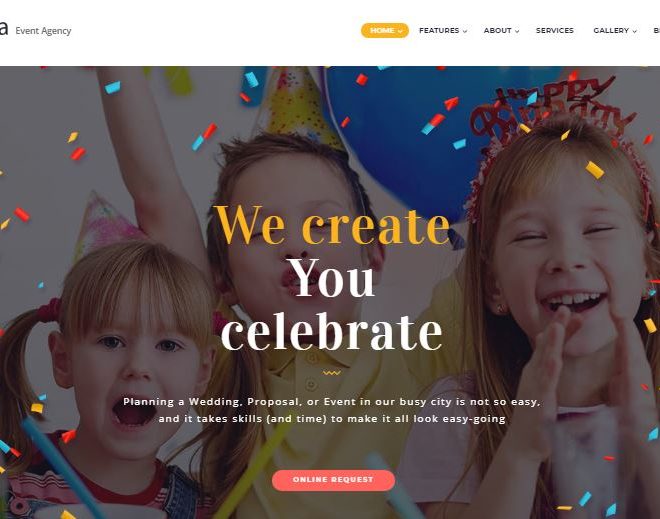Go to the SERVICES page
Image resolution: width=660 pixels, height=519 pixels.
[555, 31]
